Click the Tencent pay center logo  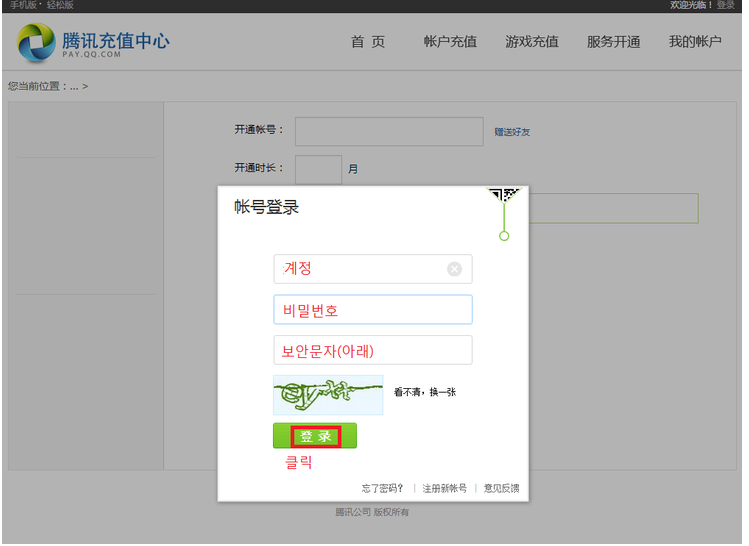(93, 43)
